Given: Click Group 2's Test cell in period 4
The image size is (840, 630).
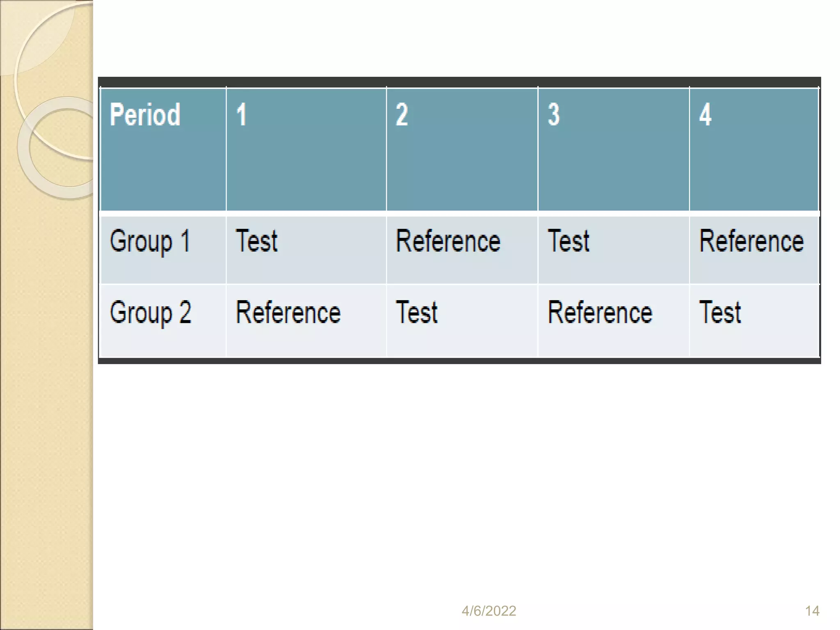Looking at the screenshot, I should point(720,313).
